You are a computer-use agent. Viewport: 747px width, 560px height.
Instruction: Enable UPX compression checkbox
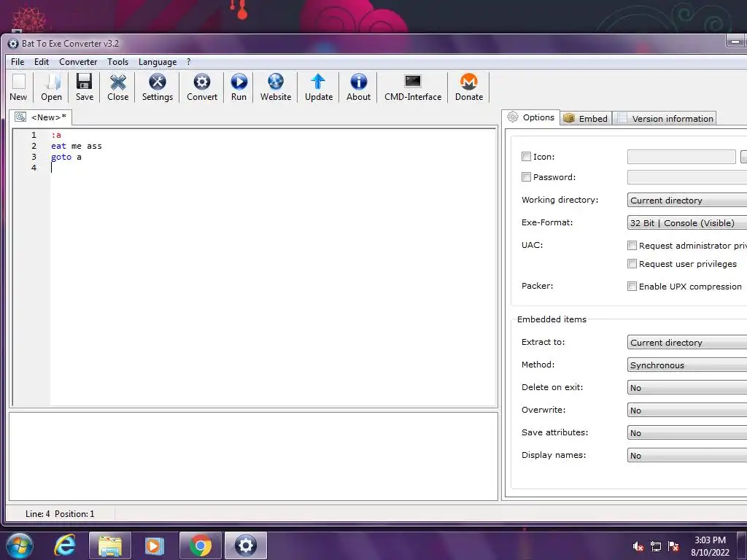632,286
